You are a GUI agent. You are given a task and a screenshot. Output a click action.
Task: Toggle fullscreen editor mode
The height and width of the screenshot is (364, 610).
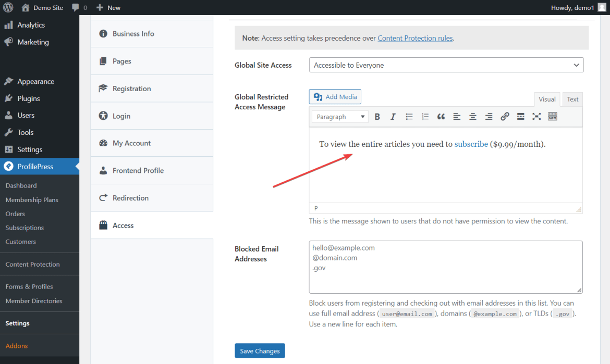[x=536, y=117]
